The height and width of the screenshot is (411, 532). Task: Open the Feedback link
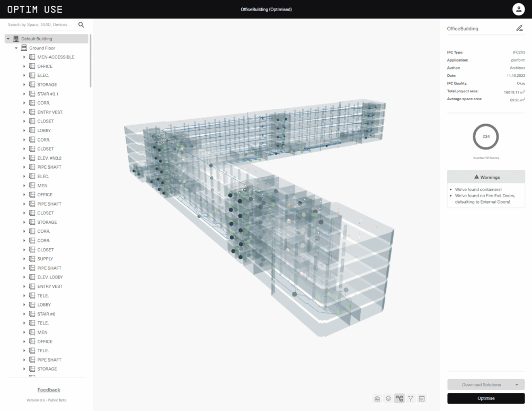[49, 390]
